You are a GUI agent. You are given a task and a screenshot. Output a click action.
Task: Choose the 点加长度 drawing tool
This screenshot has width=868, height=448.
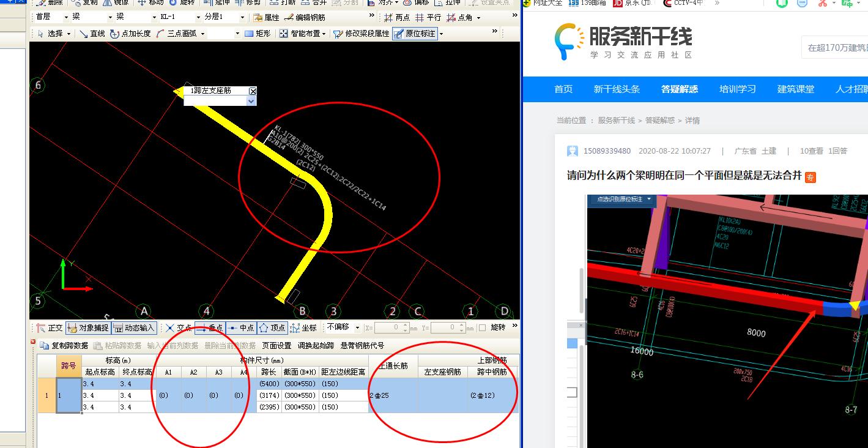coord(130,34)
